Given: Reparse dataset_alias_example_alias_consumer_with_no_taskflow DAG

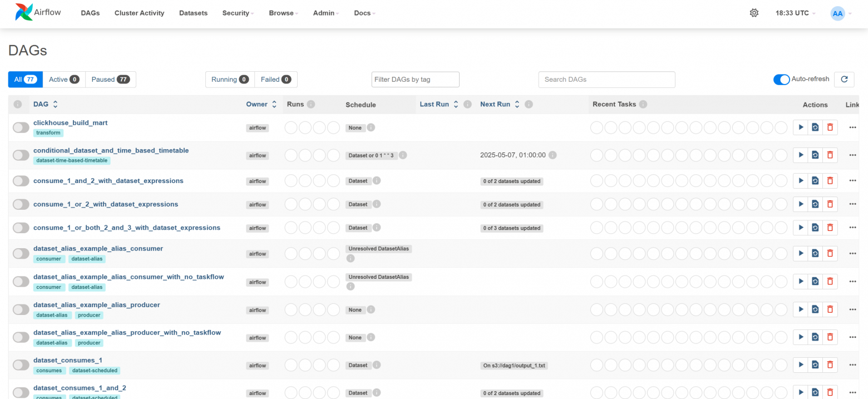Looking at the screenshot, I should point(815,282).
